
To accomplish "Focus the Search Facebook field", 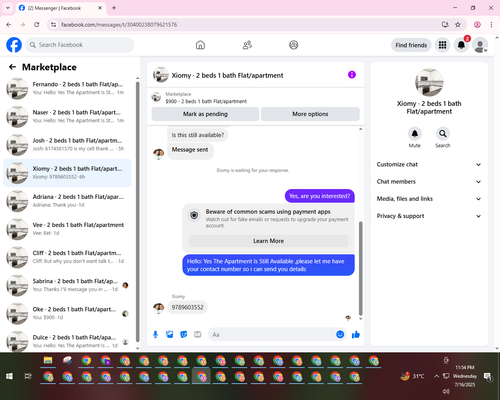I will 80,45.
